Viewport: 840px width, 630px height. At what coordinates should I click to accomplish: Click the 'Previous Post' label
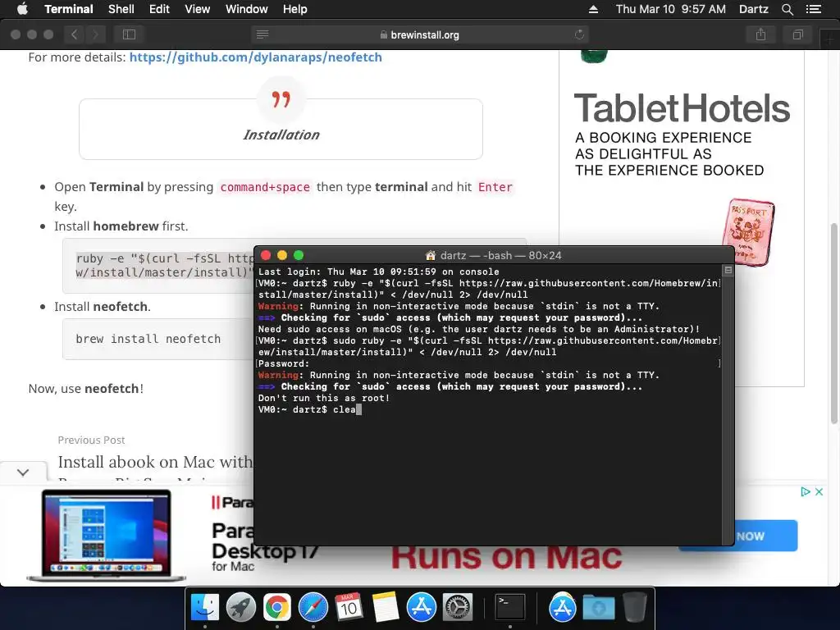pyautogui.click(x=92, y=440)
